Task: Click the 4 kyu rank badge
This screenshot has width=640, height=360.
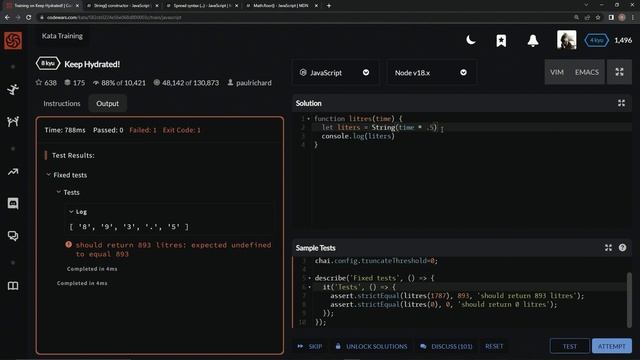Action: 596,40
